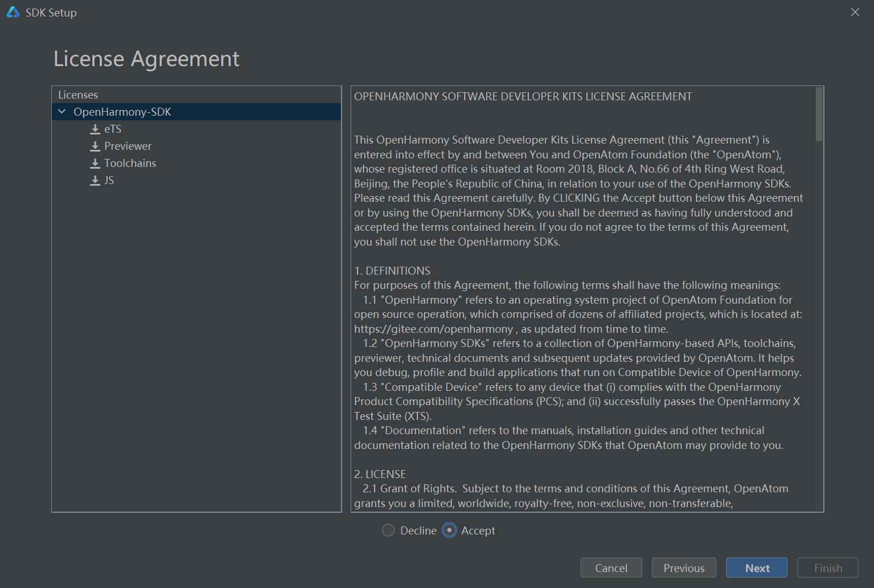Click the download icon beside Toolchains
The width and height of the screenshot is (874, 588).
click(x=95, y=164)
